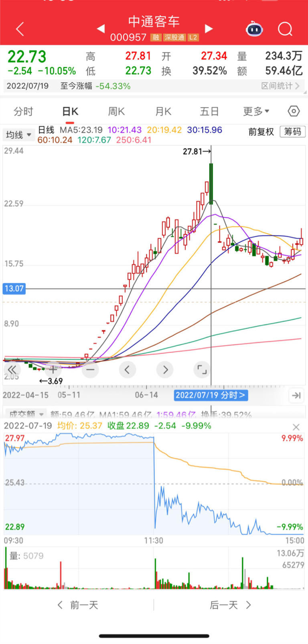Tap the 3.69 low price label
This screenshot has height=644, width=308.
51,381
